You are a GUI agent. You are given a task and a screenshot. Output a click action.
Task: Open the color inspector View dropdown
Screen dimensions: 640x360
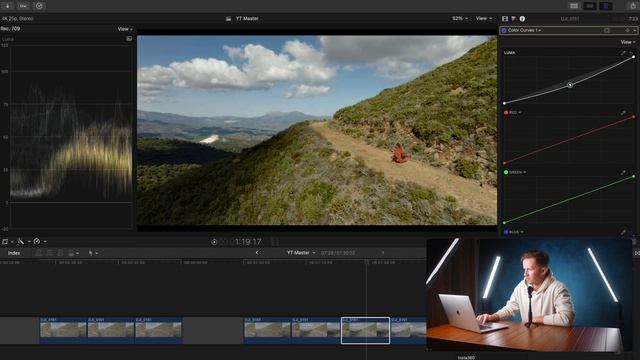(x=628, y=42)
